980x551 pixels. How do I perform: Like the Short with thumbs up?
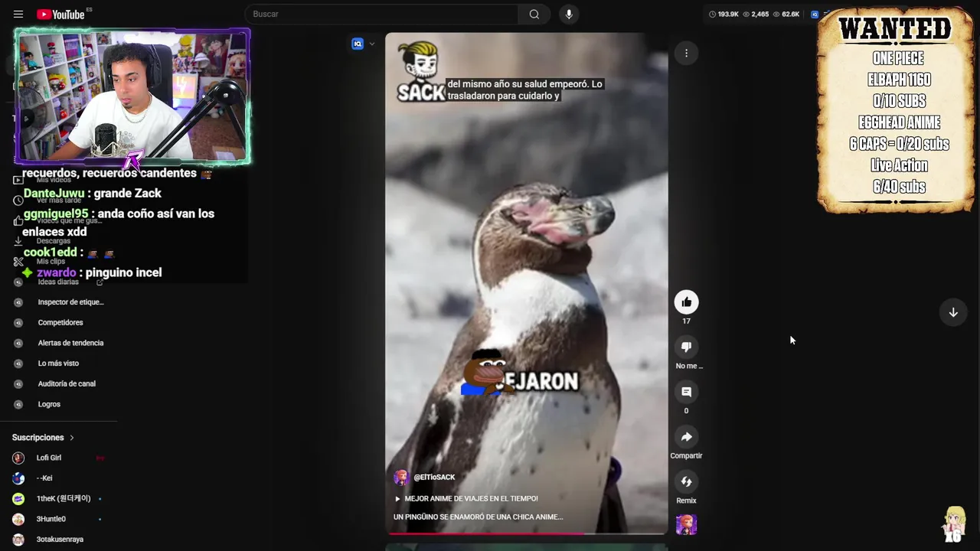point(686,302)
